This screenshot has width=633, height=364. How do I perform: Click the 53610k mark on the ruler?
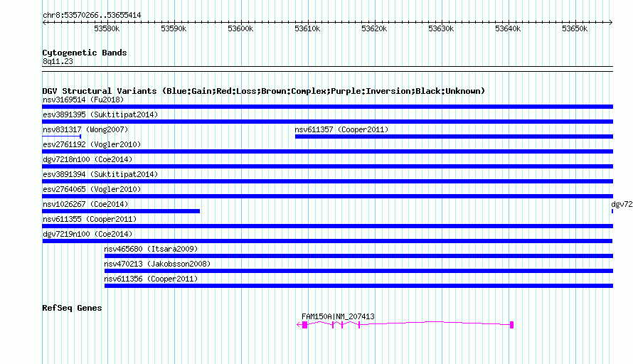[x=307, y=28]
